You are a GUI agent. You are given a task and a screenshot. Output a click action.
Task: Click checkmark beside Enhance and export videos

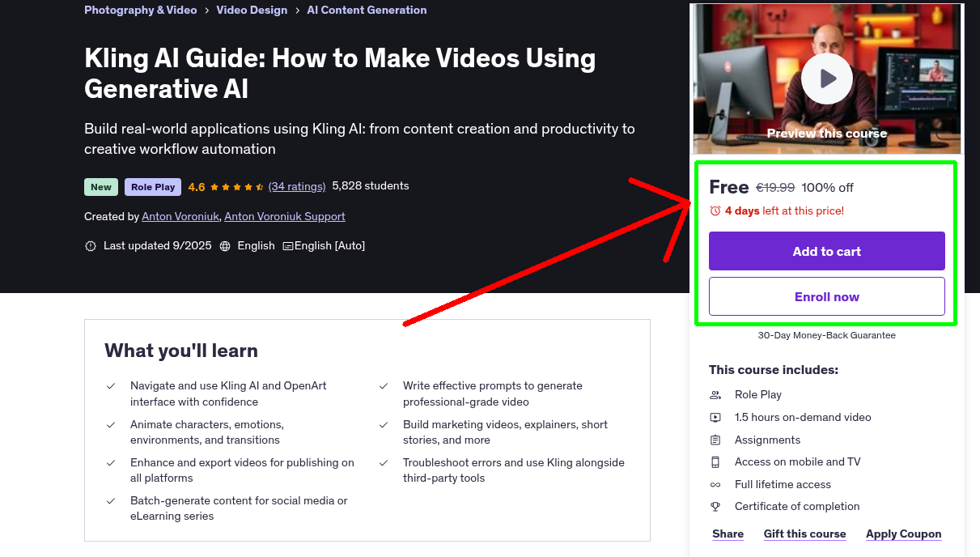[111, 463]
